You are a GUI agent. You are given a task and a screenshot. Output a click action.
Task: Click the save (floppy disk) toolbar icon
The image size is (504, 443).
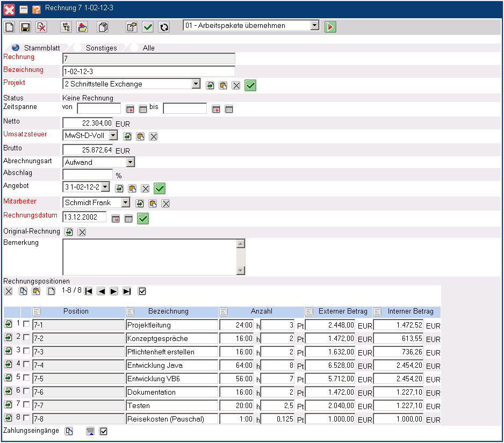click(x=25, y=27)
